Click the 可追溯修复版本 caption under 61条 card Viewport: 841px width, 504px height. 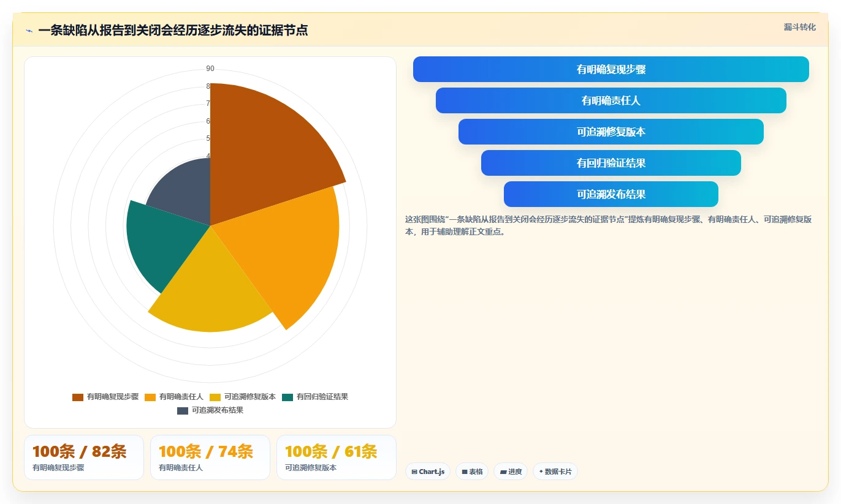311,468
